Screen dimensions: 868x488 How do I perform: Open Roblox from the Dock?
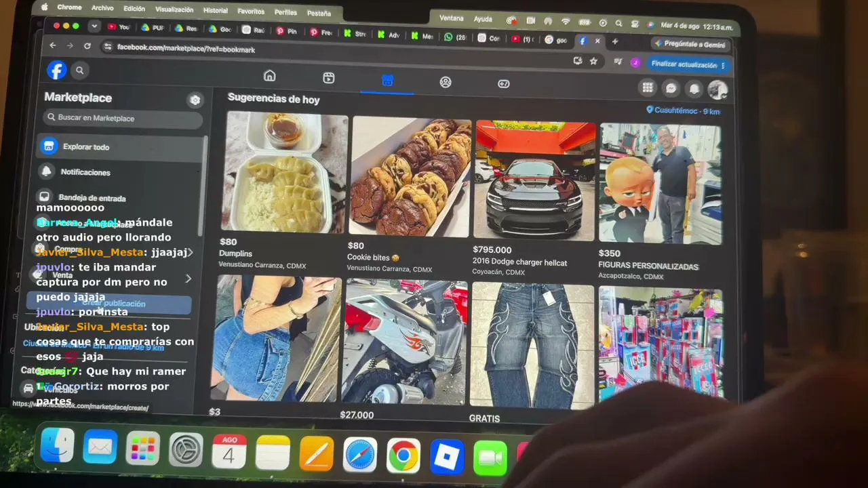coord(447,457)
